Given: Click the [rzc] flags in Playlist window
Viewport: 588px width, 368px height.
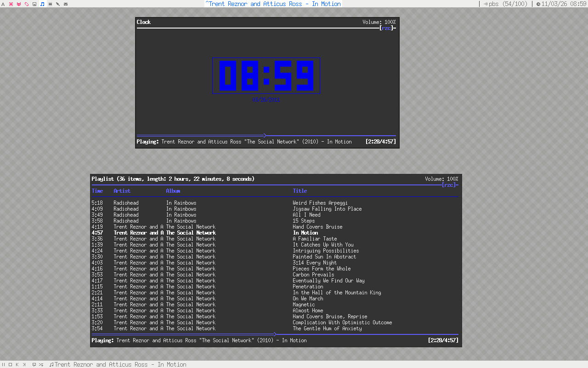Looking at the screenshot, I should click(449, 185).
